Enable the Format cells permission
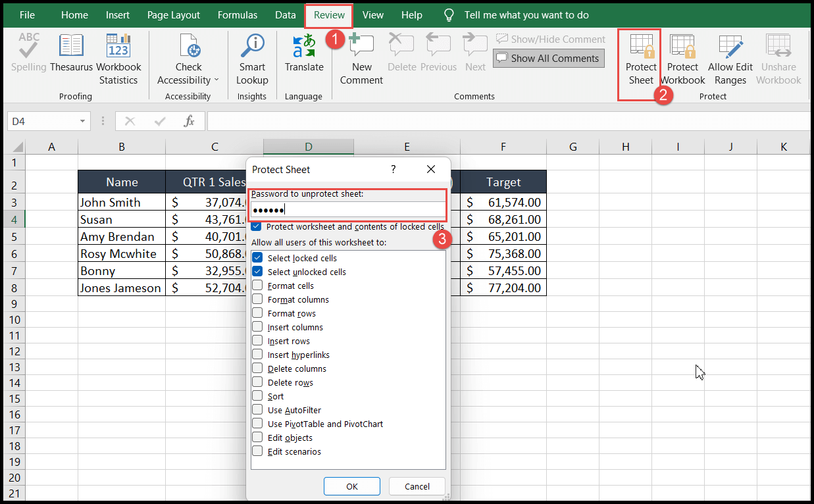Viewport: 814px width, 504px height. [x=257, y=286]
